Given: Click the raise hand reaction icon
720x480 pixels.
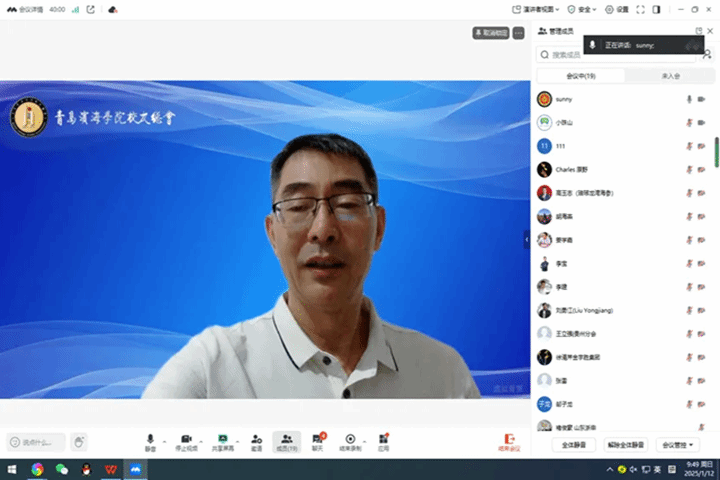Looking at the screenshot, I should coord(79,442).
